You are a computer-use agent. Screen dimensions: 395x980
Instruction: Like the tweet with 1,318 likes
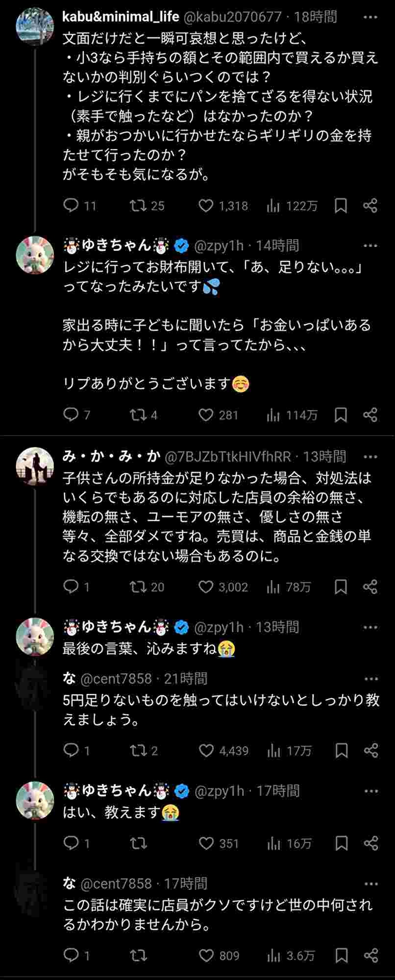tap(206, 206)
